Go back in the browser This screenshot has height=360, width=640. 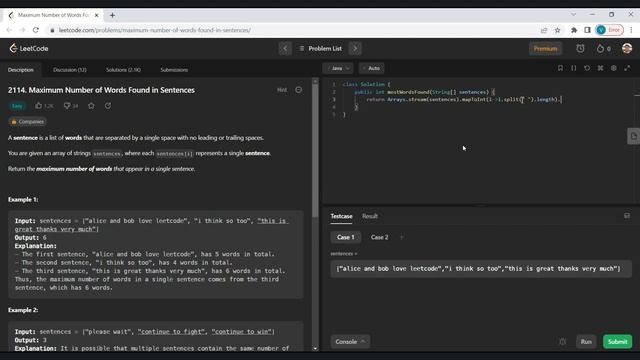pos(9,30)
